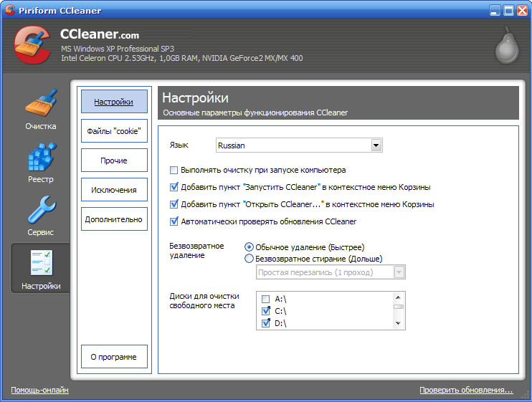Click the CCleaner logo in header

32,44
